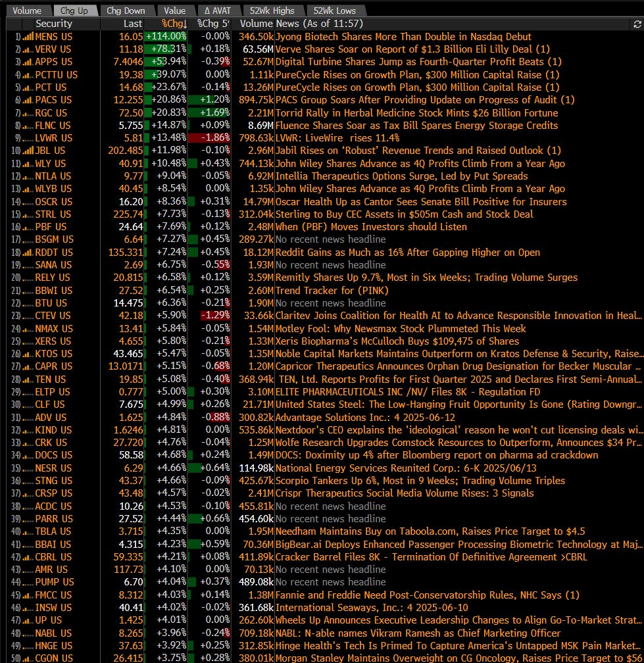Select the Chg Up tab

coord(74,11)
